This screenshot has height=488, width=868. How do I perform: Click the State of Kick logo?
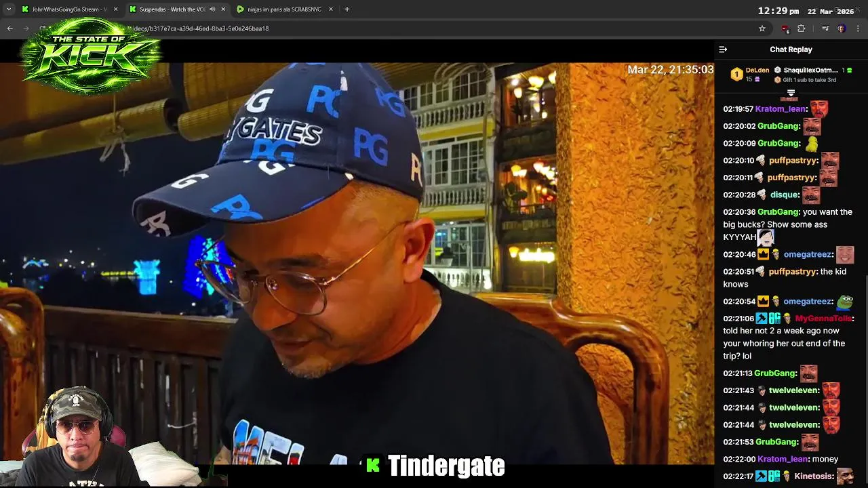point(92,56)
